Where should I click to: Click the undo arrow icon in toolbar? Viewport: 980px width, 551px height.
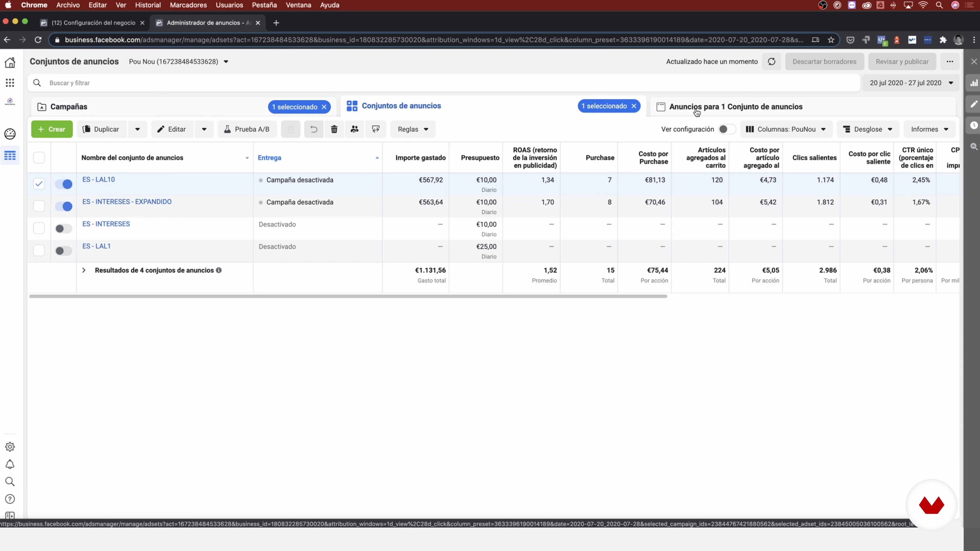314,129
